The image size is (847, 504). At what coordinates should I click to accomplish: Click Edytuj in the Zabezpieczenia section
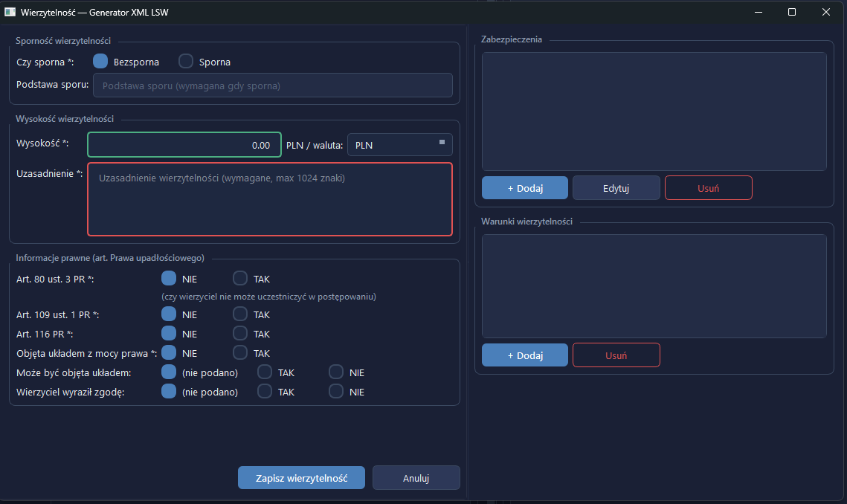click(x=616, y=188)
